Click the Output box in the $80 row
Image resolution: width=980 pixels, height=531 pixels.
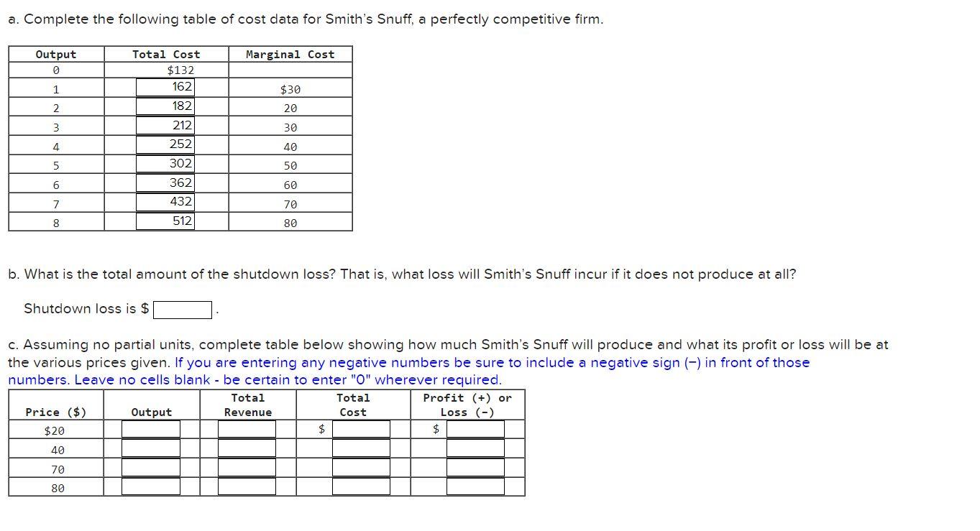[151, 487]
